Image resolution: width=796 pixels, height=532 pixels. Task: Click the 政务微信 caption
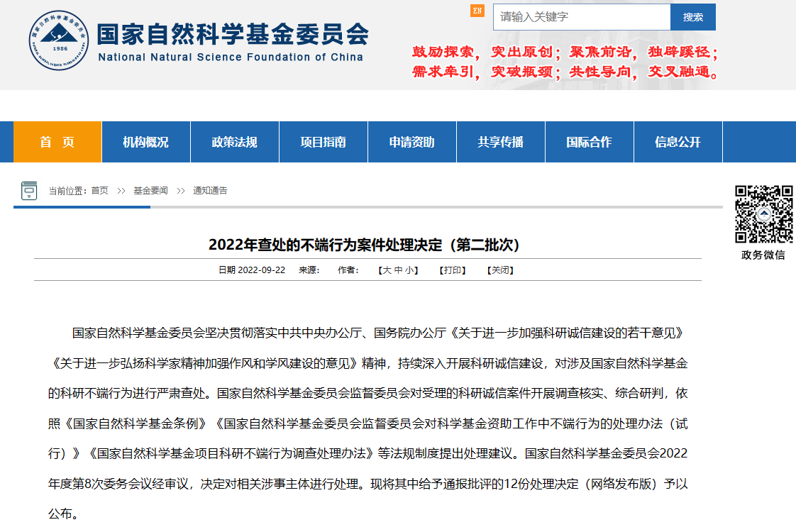763,255
